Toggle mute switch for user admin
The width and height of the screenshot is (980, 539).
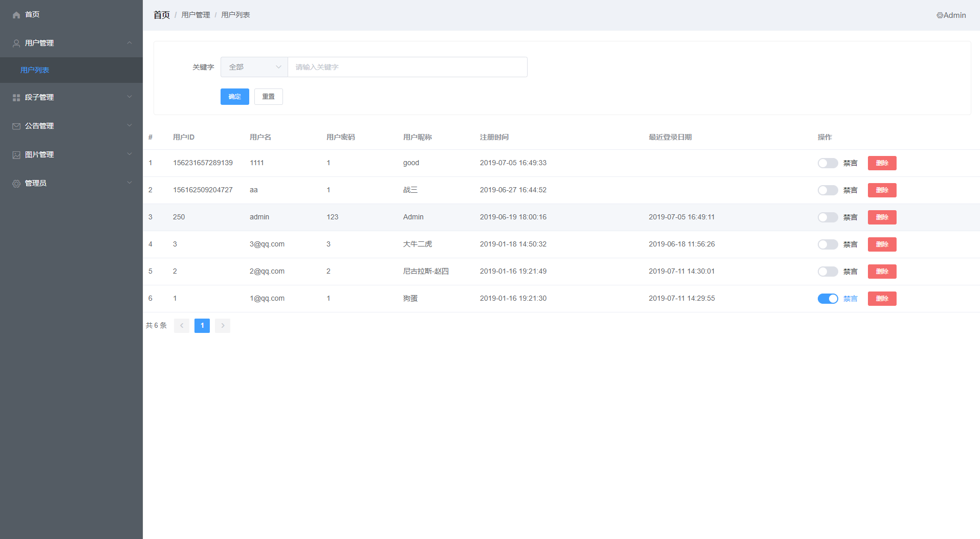(827, 217)
